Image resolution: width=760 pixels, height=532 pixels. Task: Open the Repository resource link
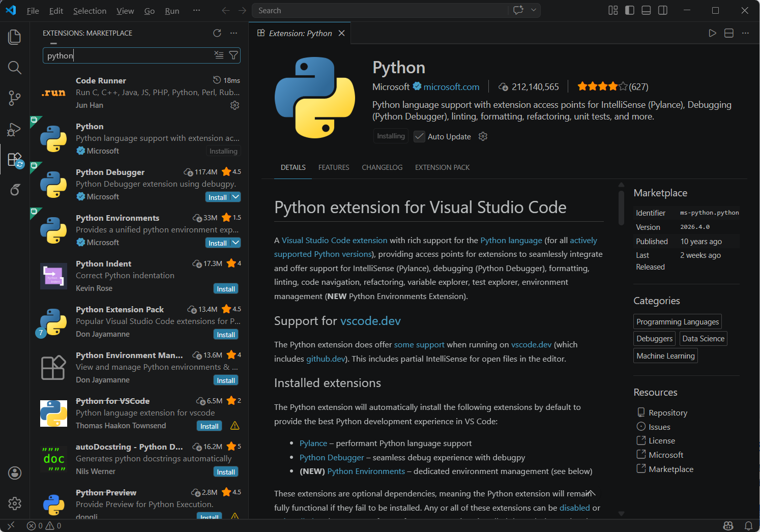coord(668,413)
